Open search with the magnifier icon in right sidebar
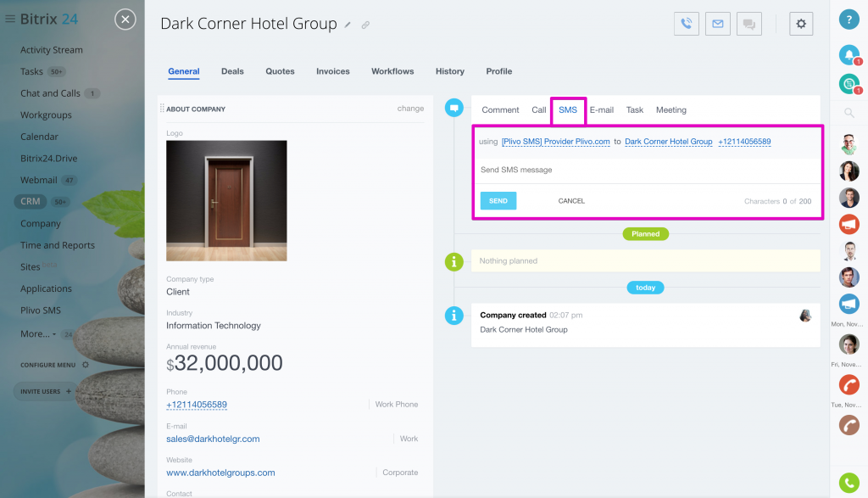This screenshot has height=498, width=868. (849, 113)
